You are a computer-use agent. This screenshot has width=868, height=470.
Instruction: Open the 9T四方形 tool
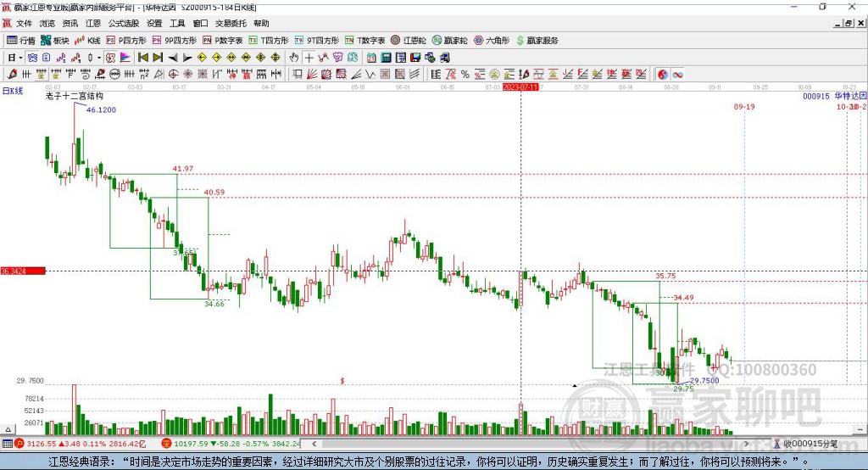317,41
